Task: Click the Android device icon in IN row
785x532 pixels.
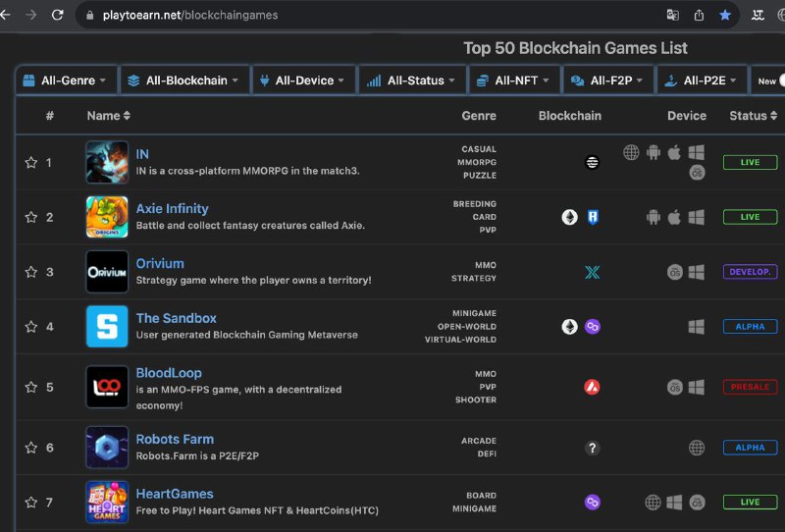Action: [654, 152]
